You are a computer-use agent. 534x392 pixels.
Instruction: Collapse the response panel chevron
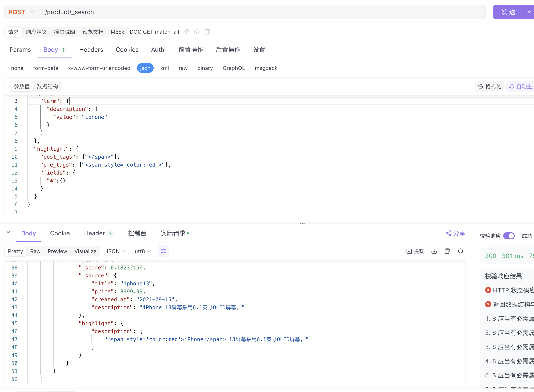point(9,233)
